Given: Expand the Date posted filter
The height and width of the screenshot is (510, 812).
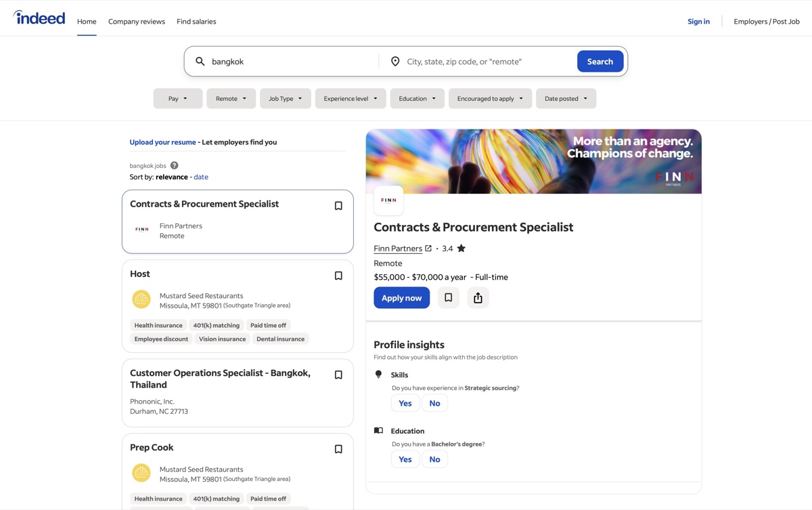Looking at the screenshot, I should (566, 99).
